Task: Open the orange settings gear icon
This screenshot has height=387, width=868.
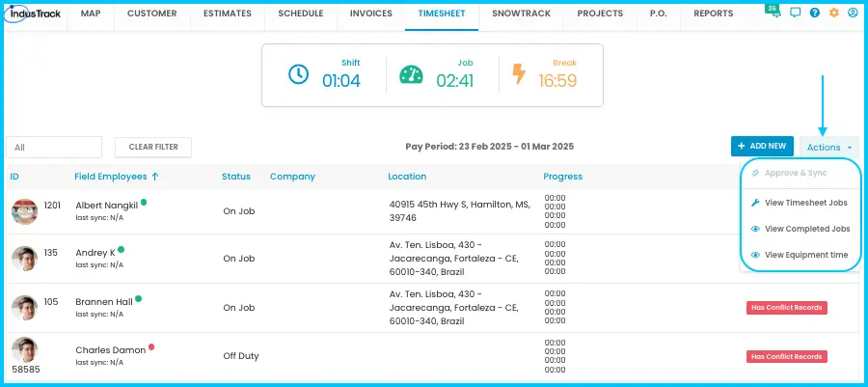Action: 833,13
